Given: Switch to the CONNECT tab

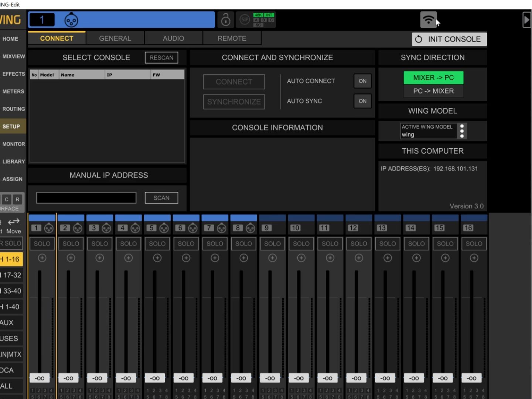Looking at the screenshot, I should 57,38.
